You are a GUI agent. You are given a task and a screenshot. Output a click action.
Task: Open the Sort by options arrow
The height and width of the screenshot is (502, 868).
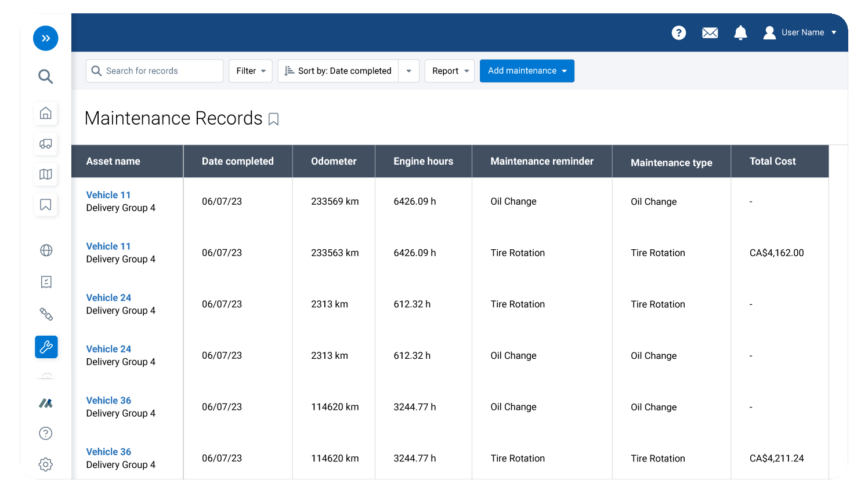pyautogui.click(x=409, y=70)
